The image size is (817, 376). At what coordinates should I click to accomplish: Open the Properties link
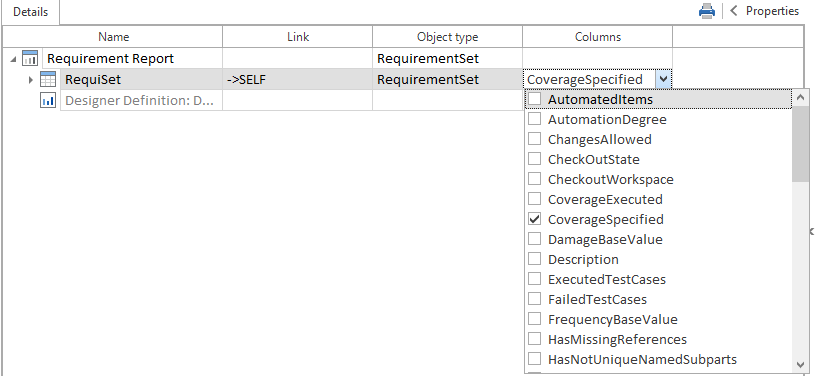click(772, 10)
